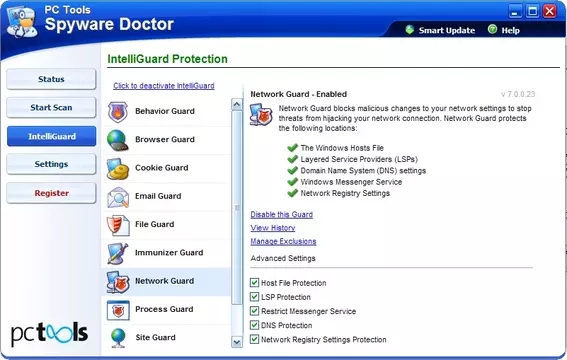The height and width of the screenshot is (360, 567).
Task: Open the Settings section
Action: click(x=51, y=164)
